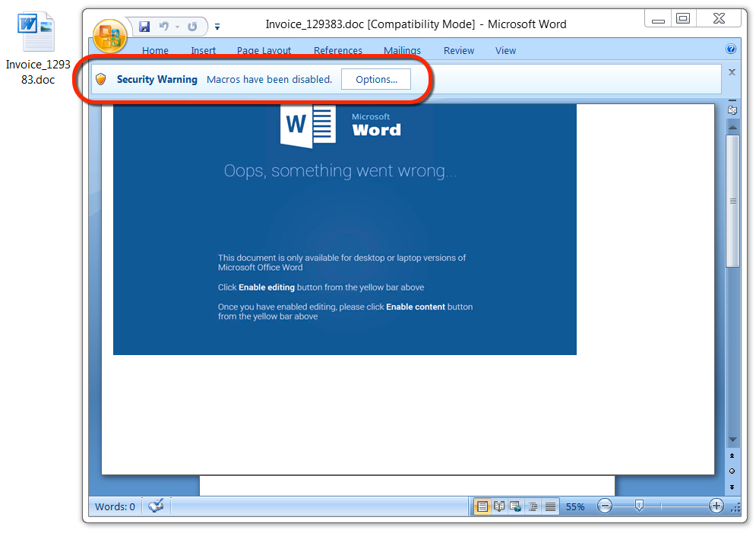
Task: Check proofing errors icon in status bar
Action: point(156,506)
